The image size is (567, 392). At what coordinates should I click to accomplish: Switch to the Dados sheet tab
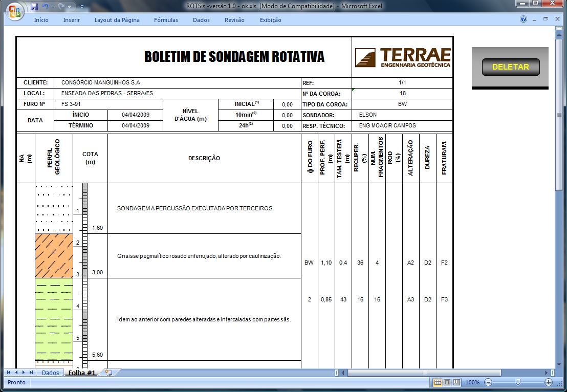[50, 373]
